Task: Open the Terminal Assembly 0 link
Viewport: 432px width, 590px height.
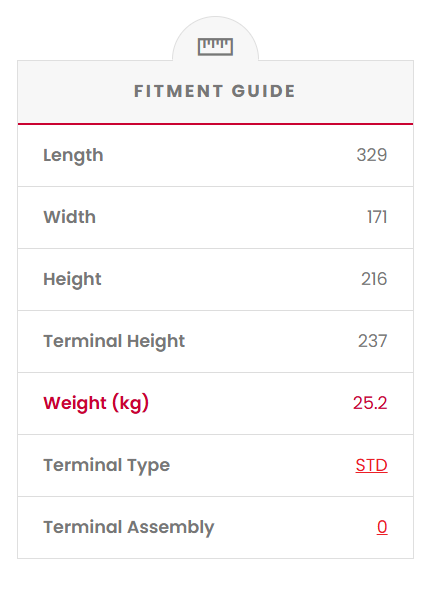Action: point(382,527)
